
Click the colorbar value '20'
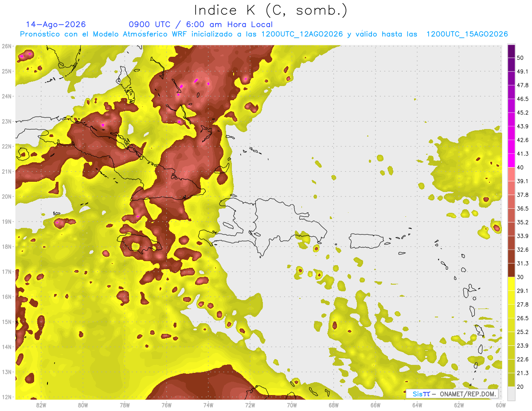click(521, 387)
